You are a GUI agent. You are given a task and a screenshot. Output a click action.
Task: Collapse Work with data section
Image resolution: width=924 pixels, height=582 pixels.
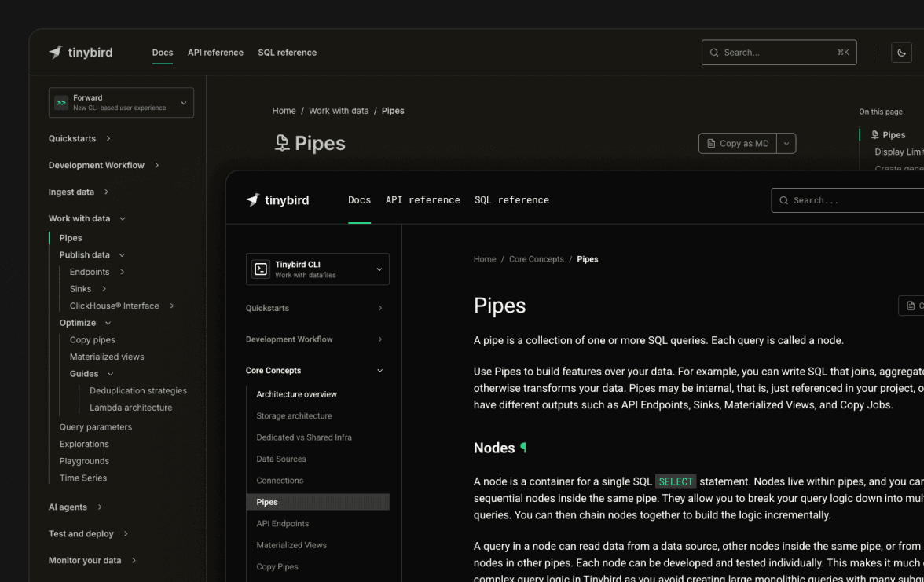click(123, 218)
